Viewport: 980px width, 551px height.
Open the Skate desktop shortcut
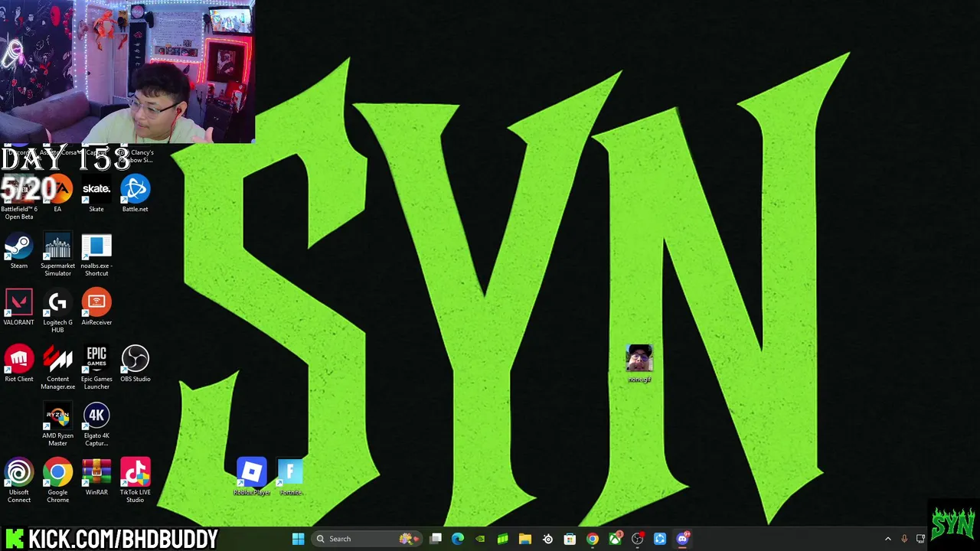(x=96, y=194)
